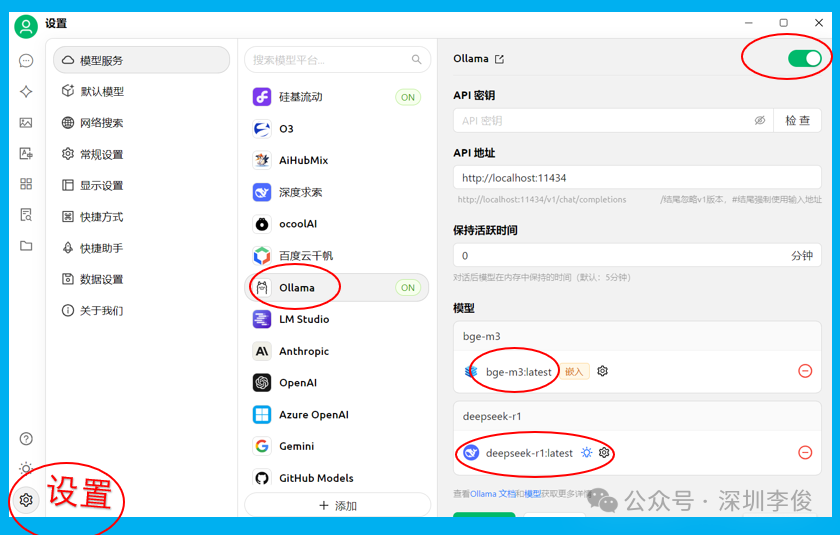Open the user avatar profile

click(26, 26)
